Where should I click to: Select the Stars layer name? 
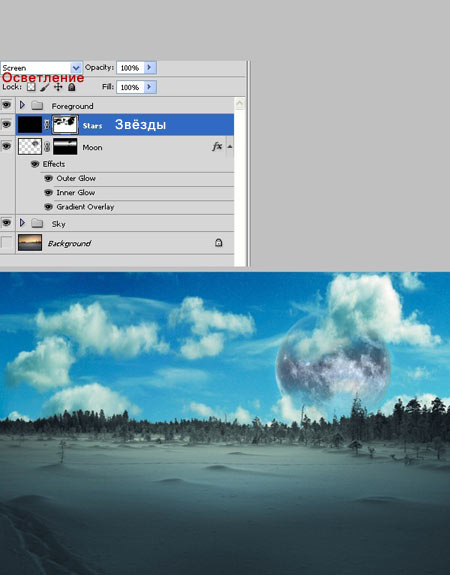click(x=92, y=126)
